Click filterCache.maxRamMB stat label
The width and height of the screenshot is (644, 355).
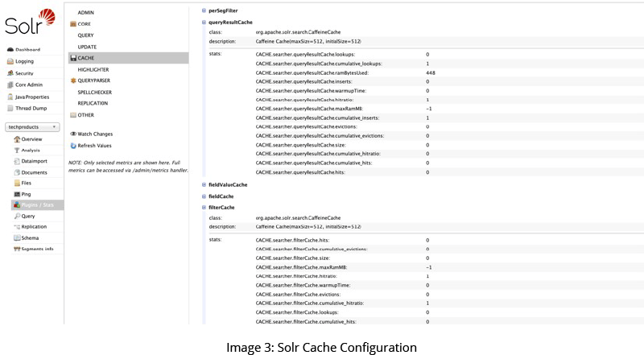(x=301, y=267)
